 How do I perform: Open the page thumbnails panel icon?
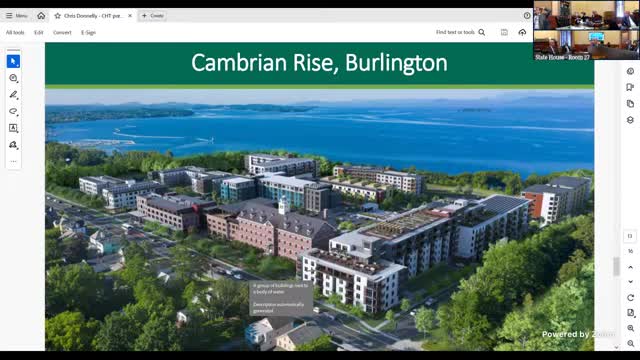(630, 104)
